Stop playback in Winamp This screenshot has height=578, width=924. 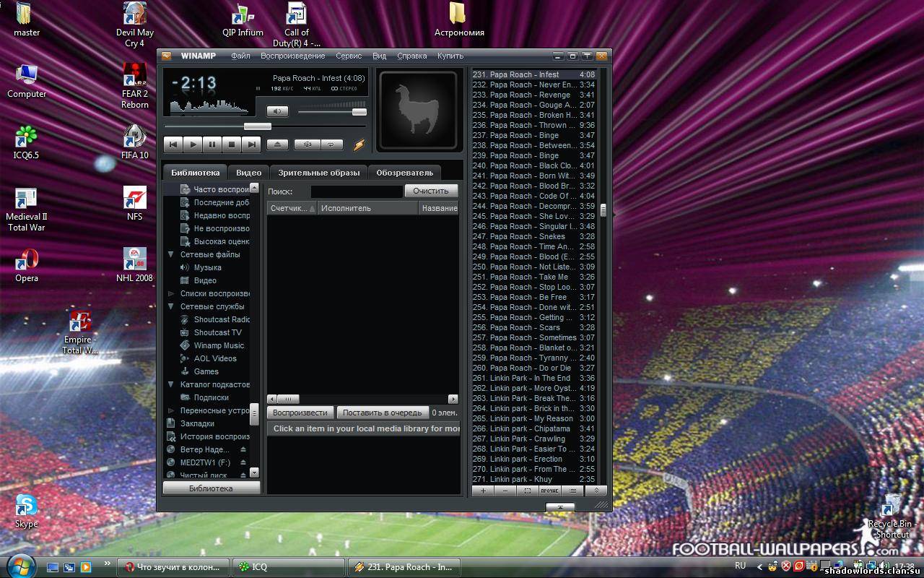tap(232, 144)
